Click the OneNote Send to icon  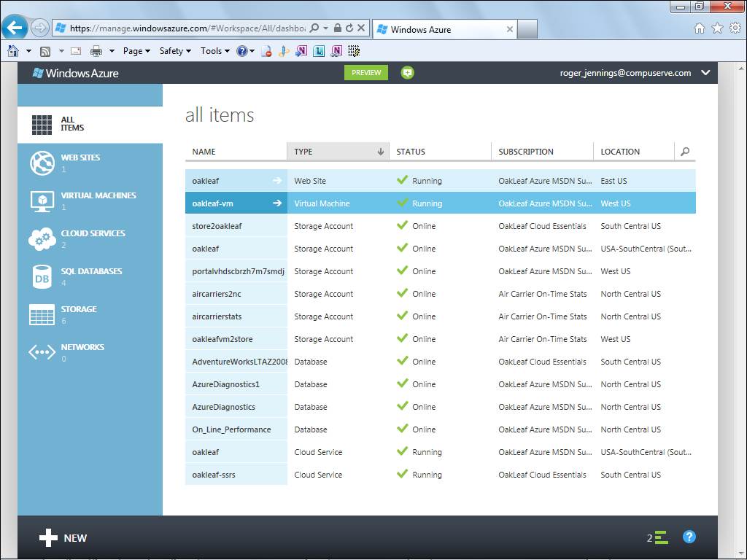click(x=301, y=51)
